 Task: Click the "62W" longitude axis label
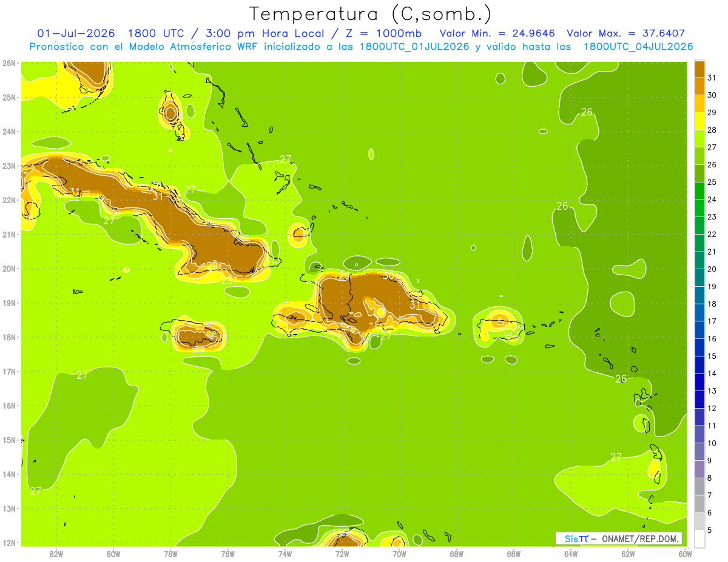click(628, 554)
